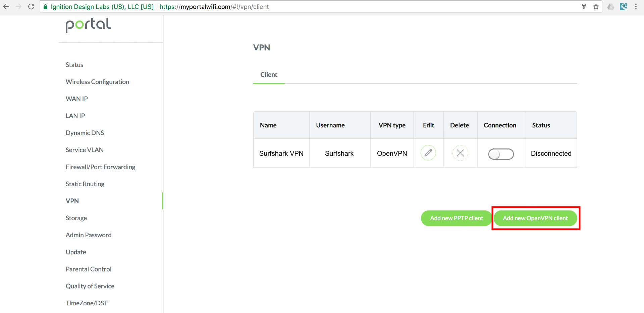Open Quality of Service page
Image resolution: width=644 pixels, height=313 pixels.
90,286
